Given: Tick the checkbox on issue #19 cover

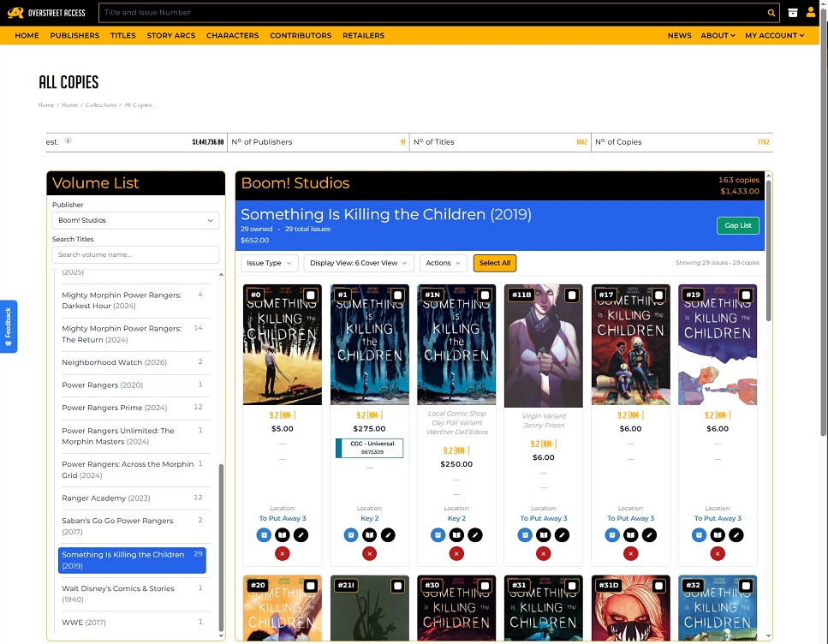Looking at the screenshot, I should point(746,295).
